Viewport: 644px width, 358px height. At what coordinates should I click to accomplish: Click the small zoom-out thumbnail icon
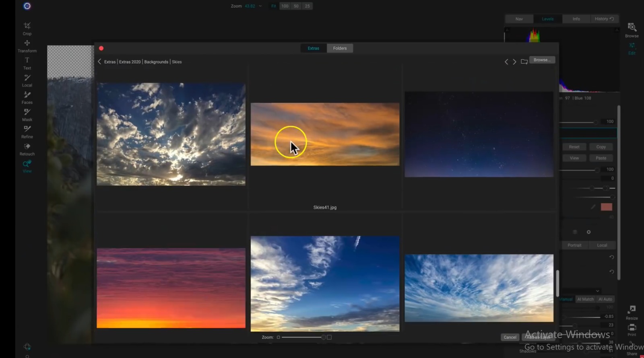click(x=278, y=337)
